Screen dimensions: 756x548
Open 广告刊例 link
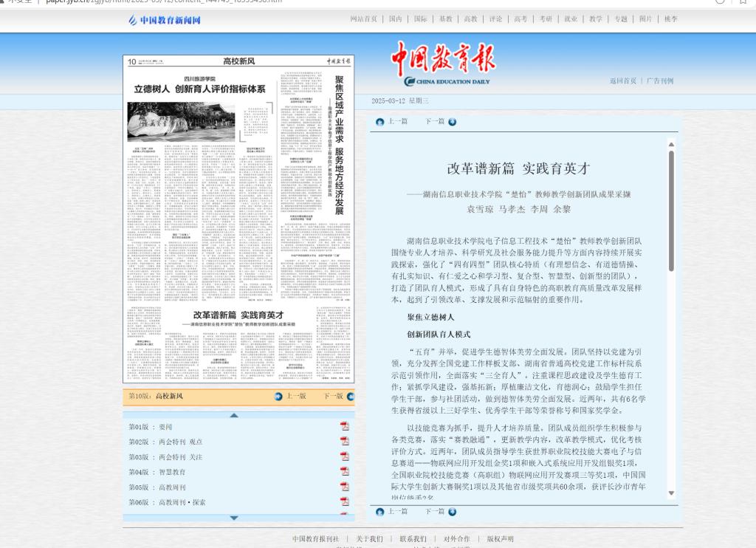[x=660, y=81]
